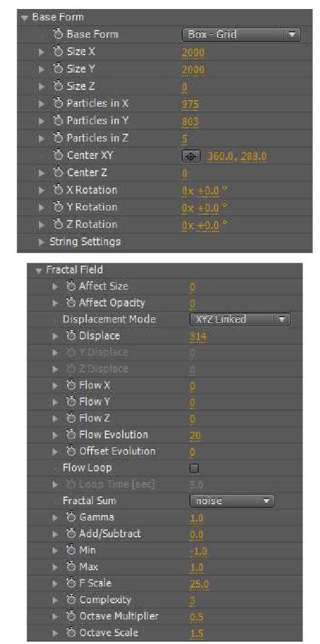Viewport: 320px width, 644px height.
Task: Open the Displacement Mode XYZ Linked dropdown
Action: coord(240,319)
